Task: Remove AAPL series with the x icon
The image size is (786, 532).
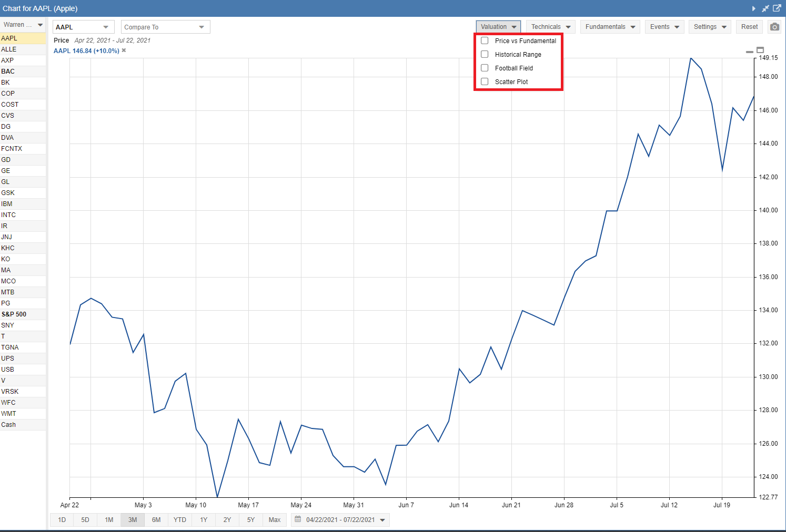Action: [124, 50]
